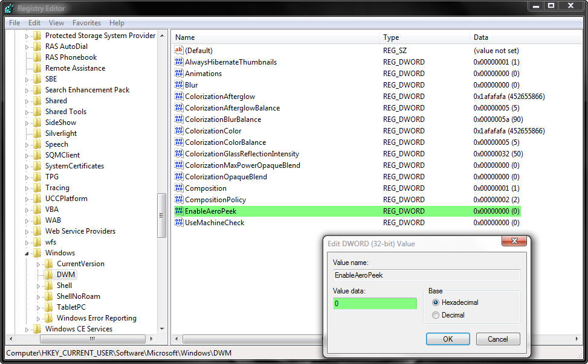Viewport: 588px width, 364px height.
Task: Sort values by Type column header
Action: [x=424, y=37]
